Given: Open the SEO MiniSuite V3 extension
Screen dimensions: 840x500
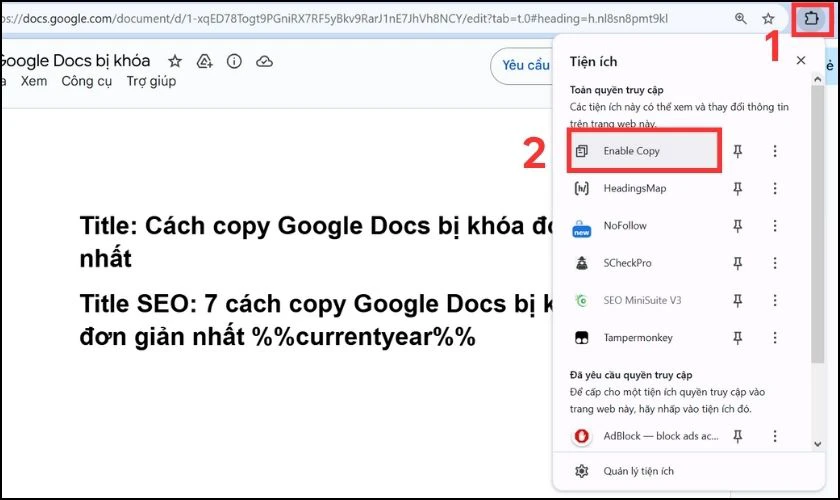Looking at the screenshot, I should [644, 301].
